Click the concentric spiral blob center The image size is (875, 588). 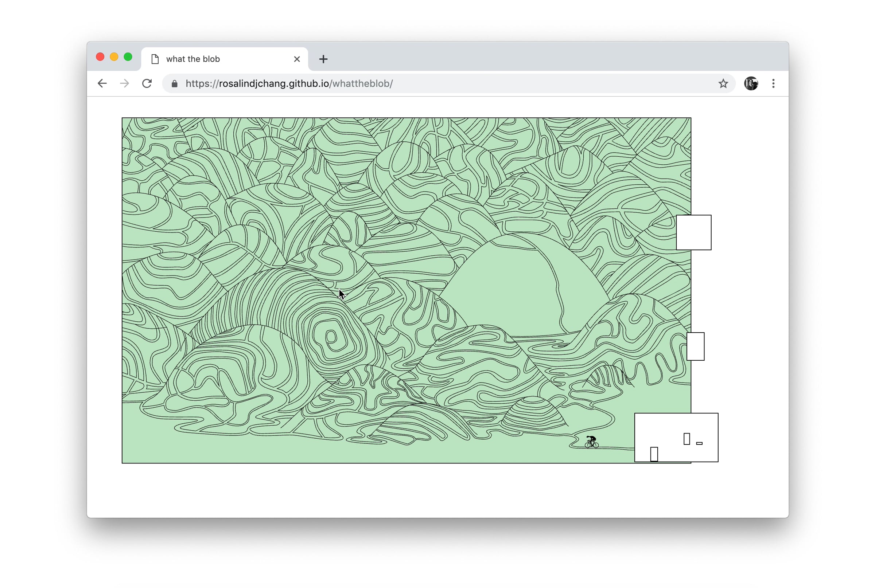coord(331,336)
